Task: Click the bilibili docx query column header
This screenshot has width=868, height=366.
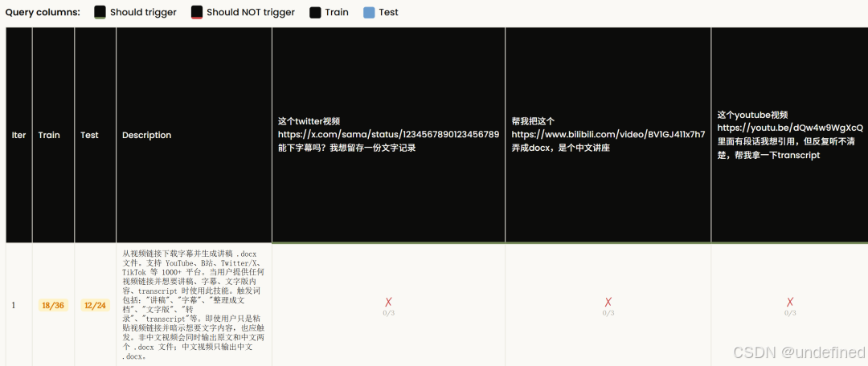Action: pyautogui.click(x=608, y=135)
